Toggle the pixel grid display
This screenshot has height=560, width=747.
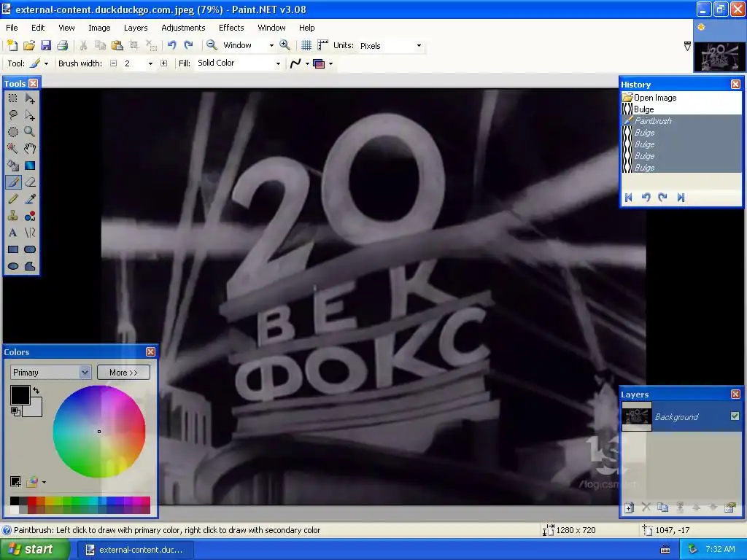pos(306,45)
